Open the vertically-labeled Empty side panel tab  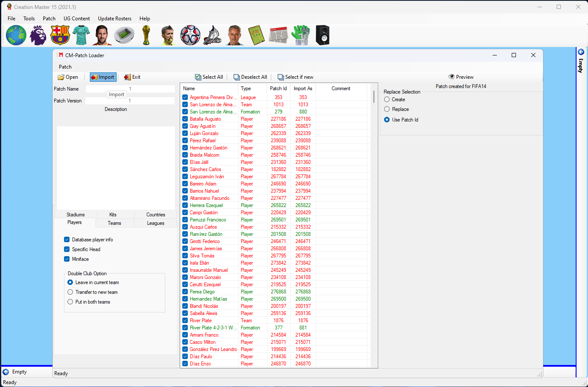[581, 61]
